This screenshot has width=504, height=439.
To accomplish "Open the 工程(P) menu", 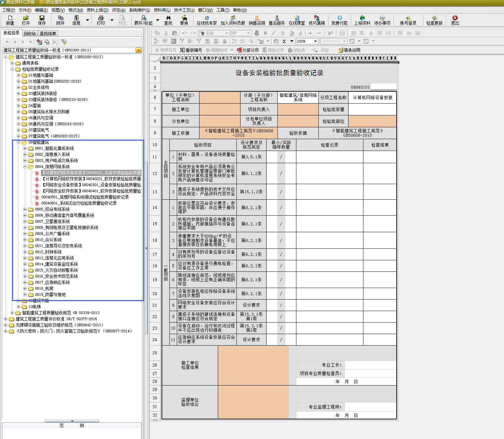I will [8, 10].
